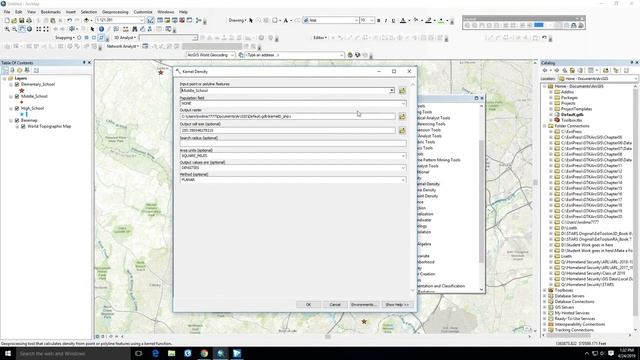Click List By Selection icon in TOC
This screenshot has height=360, width=640.
pos(27,70)
